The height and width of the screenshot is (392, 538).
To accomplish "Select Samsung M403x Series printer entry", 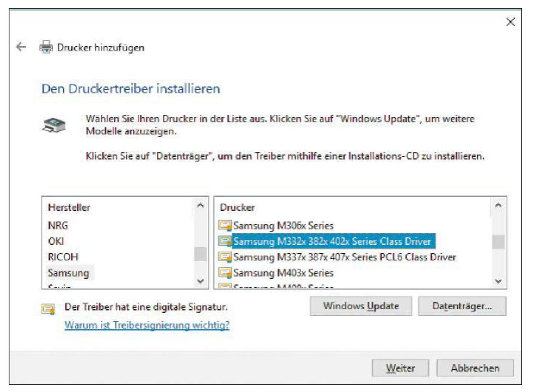I will coord(283,273).
